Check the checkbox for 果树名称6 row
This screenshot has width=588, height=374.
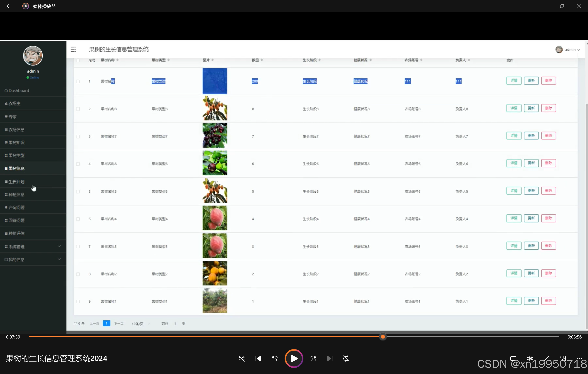[x=78, y=164]
